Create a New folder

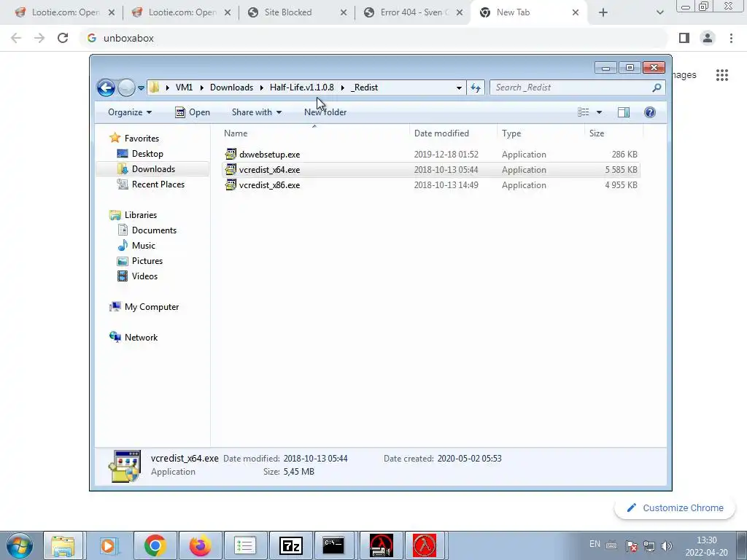coord(325,112)
